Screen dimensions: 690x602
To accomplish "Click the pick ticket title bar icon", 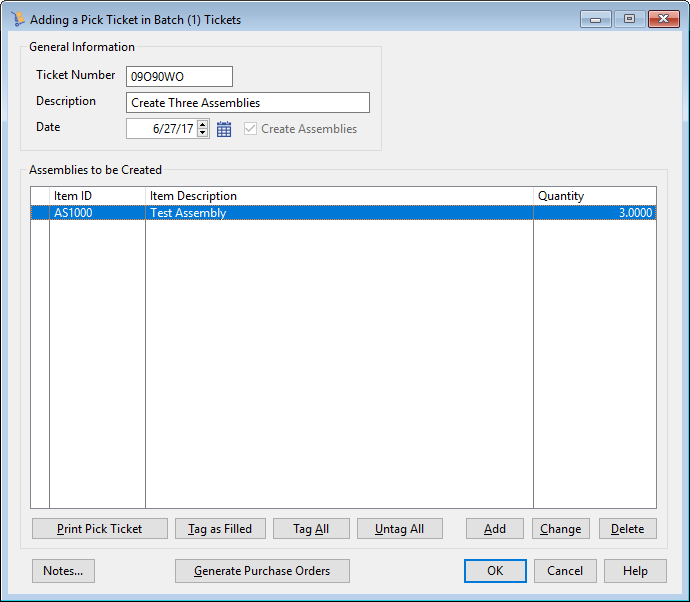I will [17, 19].
